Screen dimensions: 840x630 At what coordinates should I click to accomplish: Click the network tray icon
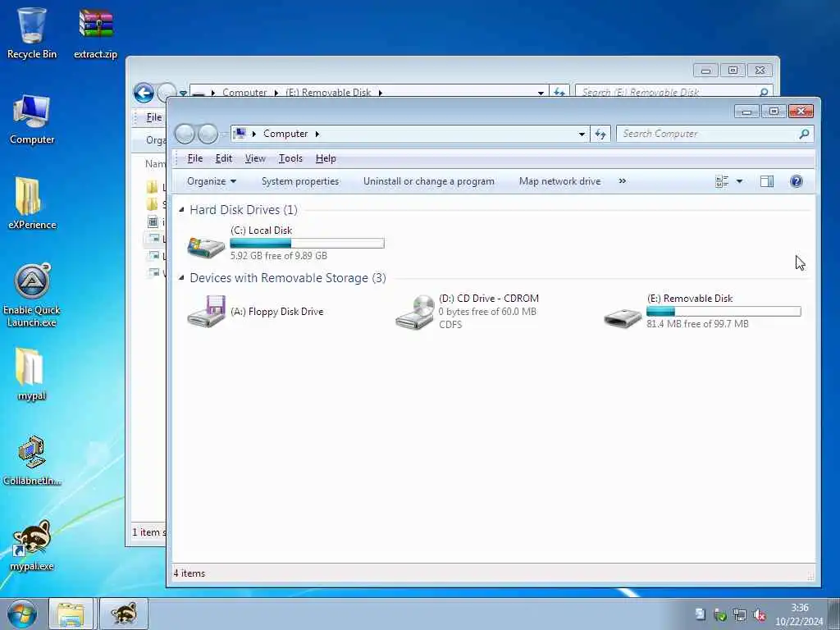[x=740, y=614]
